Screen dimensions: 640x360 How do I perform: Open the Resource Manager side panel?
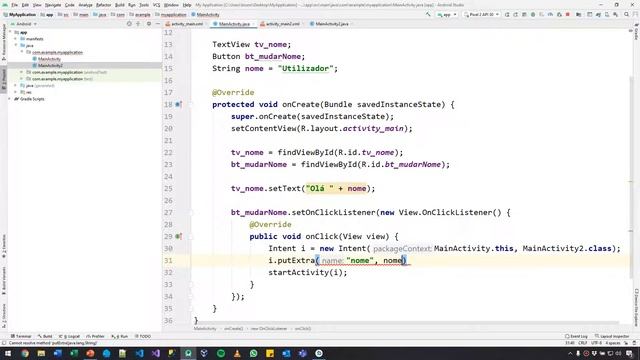point(4,43)
